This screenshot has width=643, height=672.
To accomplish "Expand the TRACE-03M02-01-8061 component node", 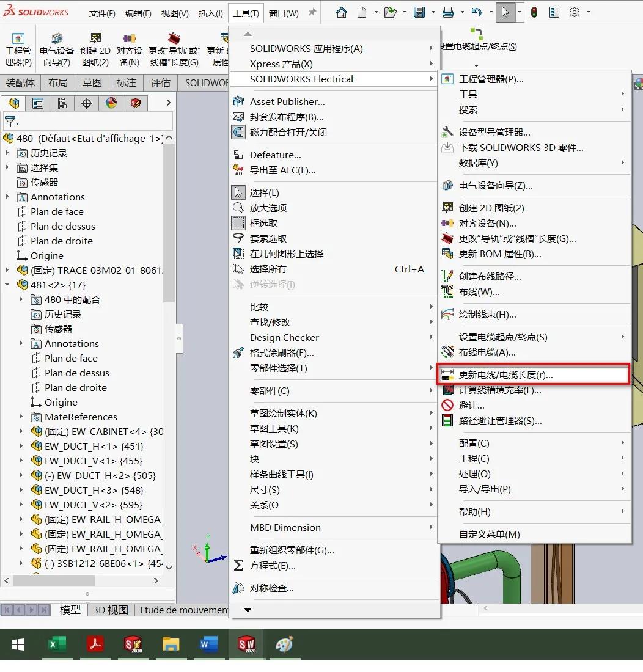I will (x=7, y=270).
